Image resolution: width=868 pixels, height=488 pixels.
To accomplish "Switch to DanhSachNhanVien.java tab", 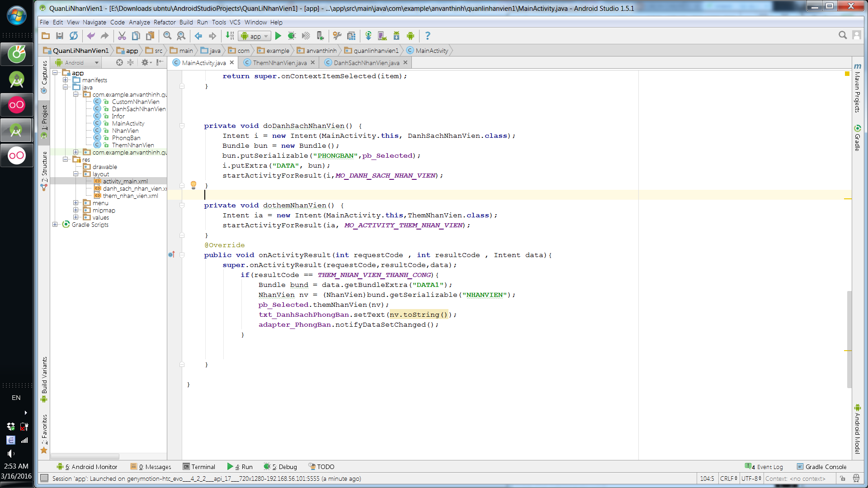I will tap(366, 63).
